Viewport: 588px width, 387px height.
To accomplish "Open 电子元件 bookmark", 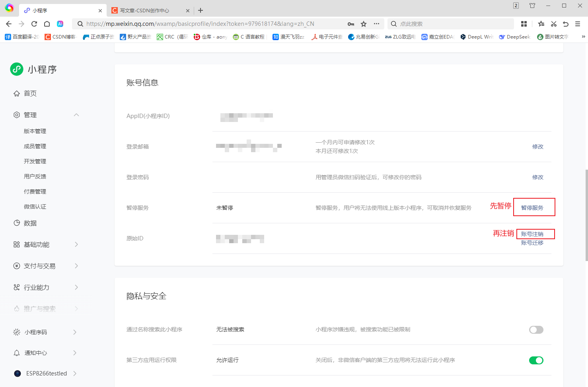I will pyautogui.click(x=327, y=37).
